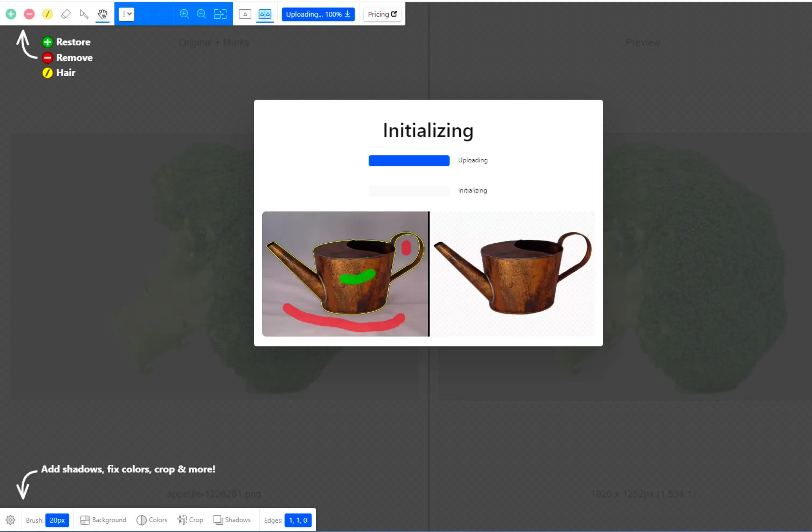Switch to single pane view mode
Image resolution: width=812 pixels, height=532 pixels.
pos(245,14)
